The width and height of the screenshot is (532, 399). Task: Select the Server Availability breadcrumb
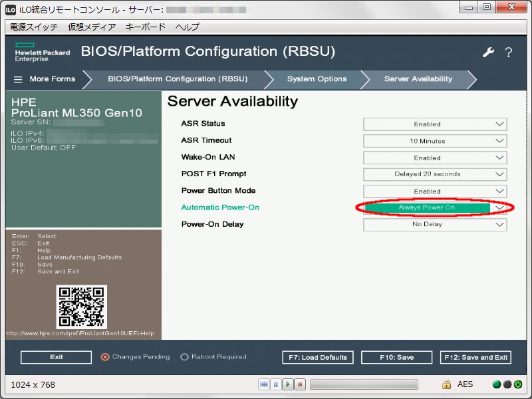pos(418,79)
